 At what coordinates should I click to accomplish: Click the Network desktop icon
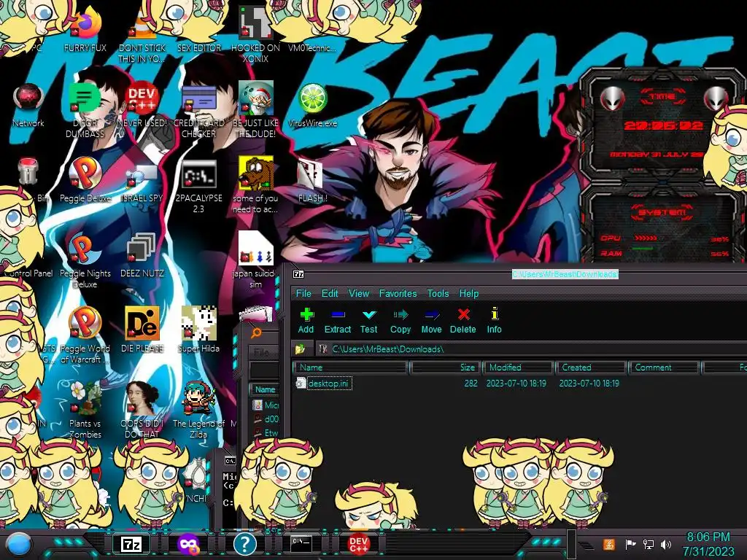[28, 106]
